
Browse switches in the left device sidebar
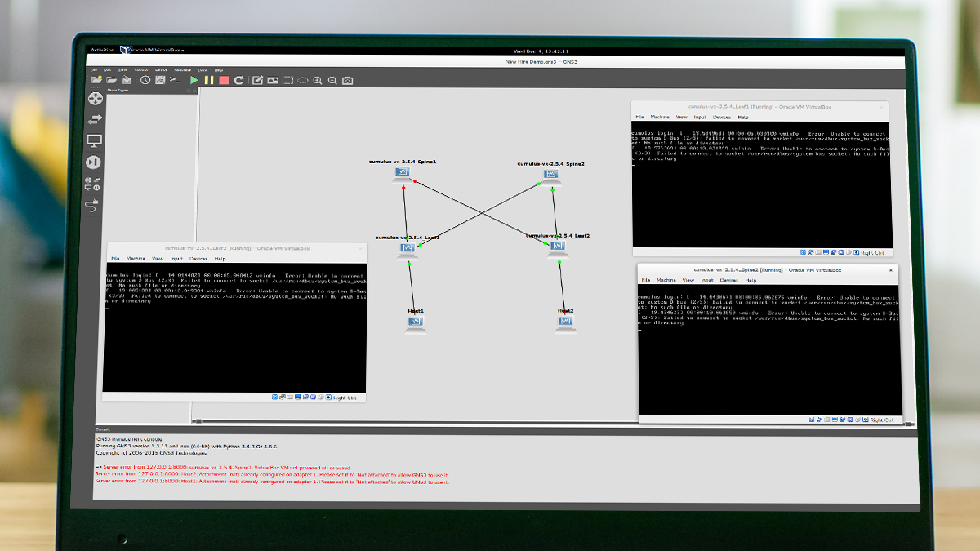click(94, 120)
